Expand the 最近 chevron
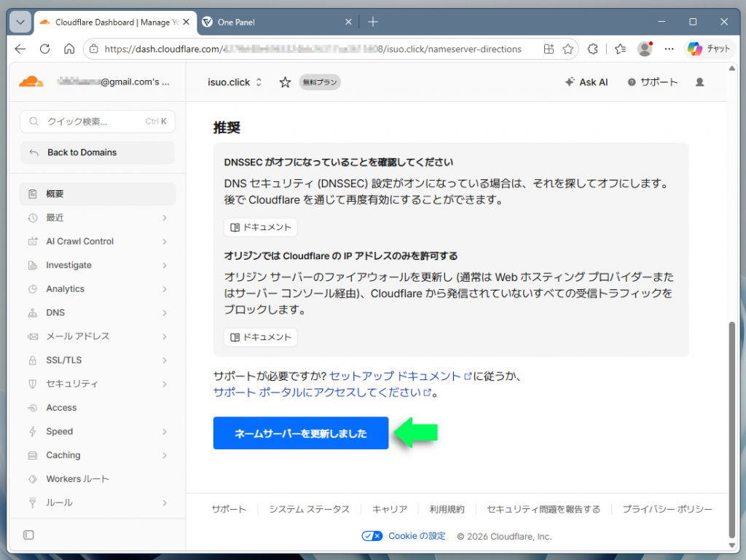 coord(165,218)
